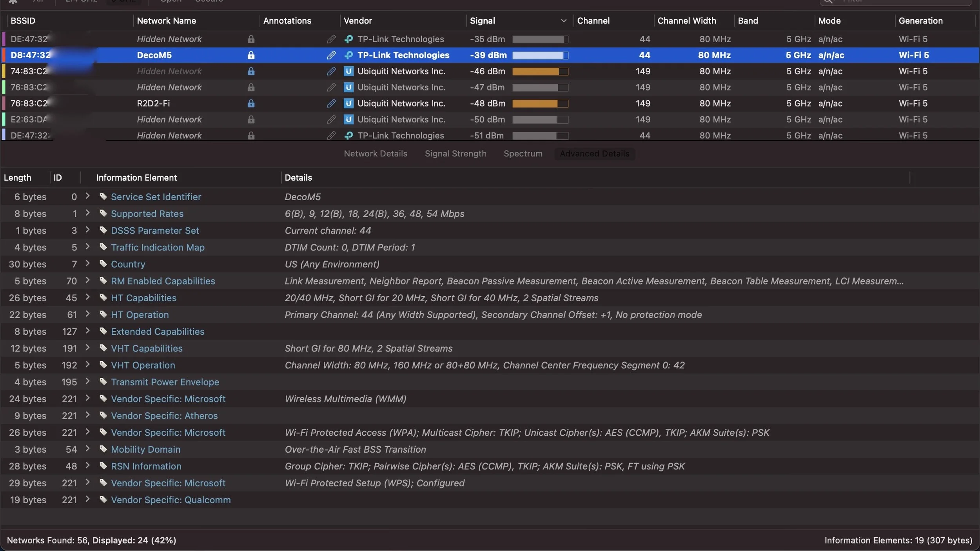Expand the Country information element
Screen dimensions: 980x551
(x=87, y=264)
